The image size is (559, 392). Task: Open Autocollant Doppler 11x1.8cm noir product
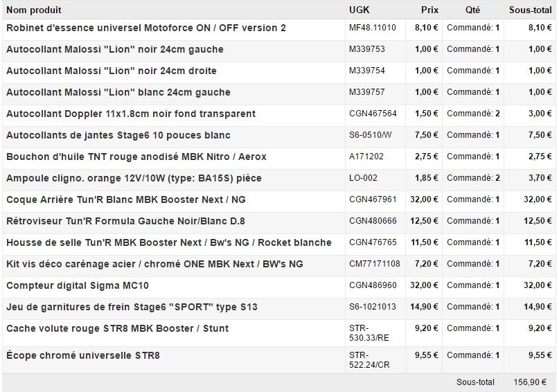[131, 114]
